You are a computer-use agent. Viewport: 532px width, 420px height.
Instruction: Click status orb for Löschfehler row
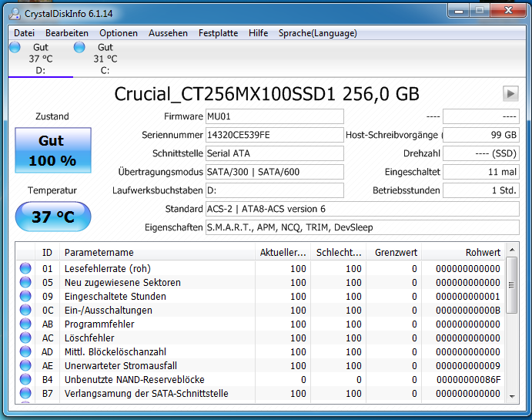pos(25,338)
